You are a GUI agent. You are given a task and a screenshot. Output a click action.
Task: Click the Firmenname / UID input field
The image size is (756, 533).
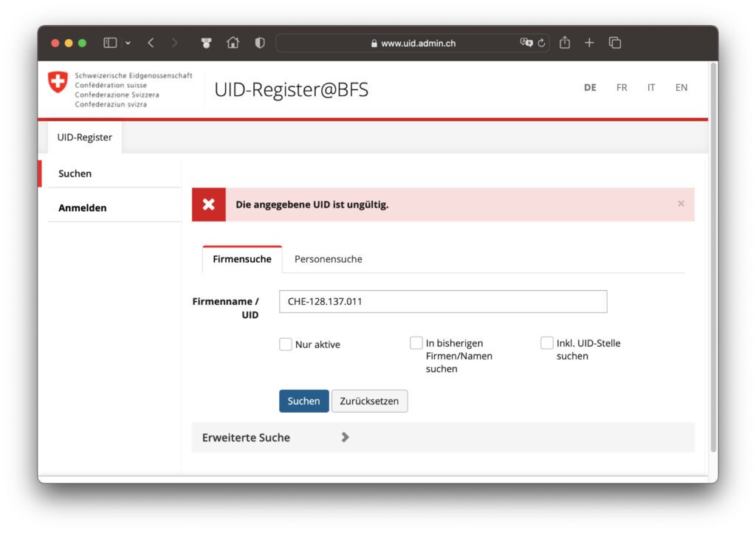coord(442,301)
